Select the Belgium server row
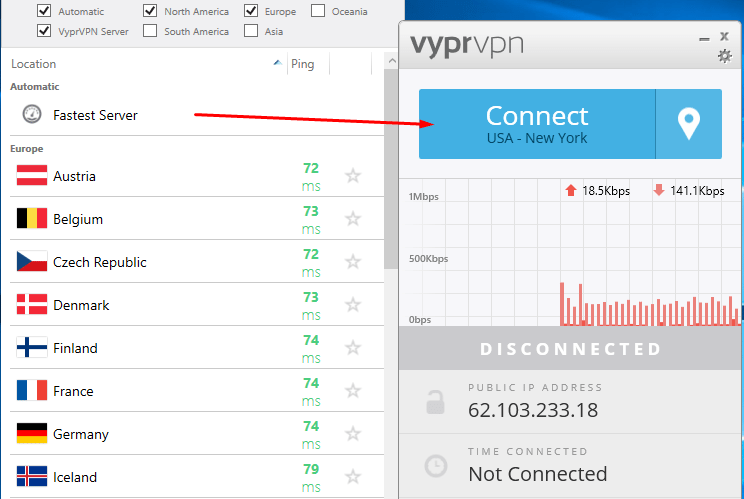 (x=196, y=219)
